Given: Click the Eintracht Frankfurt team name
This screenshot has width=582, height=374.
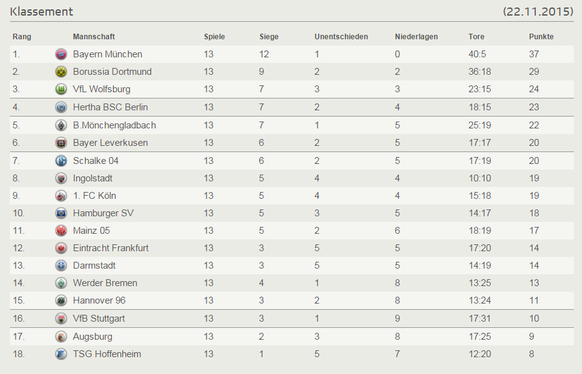Looking at the screenshot, I should click(111, 248).
